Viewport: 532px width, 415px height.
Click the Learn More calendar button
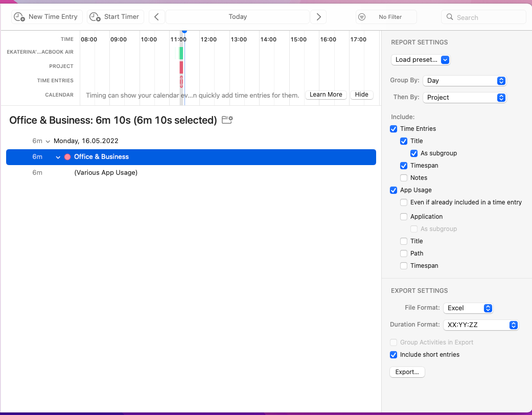326,95
